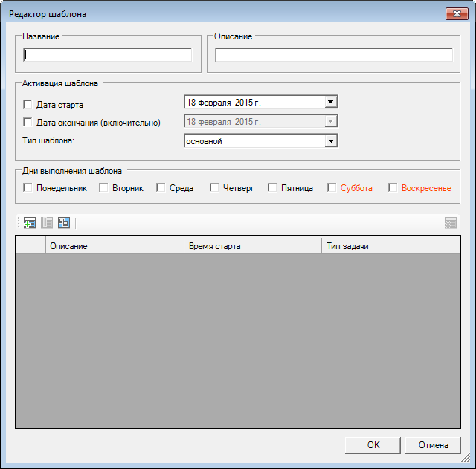Tick the Вторник checkbox
476x469 pixels.
point(104,188)
